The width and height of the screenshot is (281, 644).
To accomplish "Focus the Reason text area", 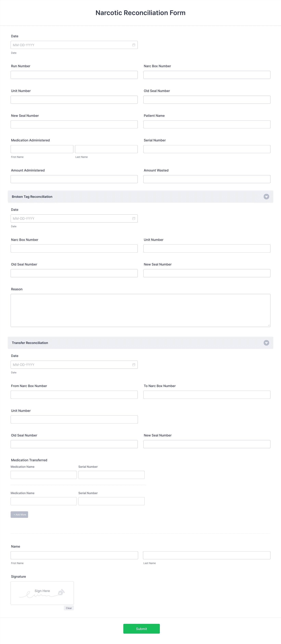I will pos(140,310).
